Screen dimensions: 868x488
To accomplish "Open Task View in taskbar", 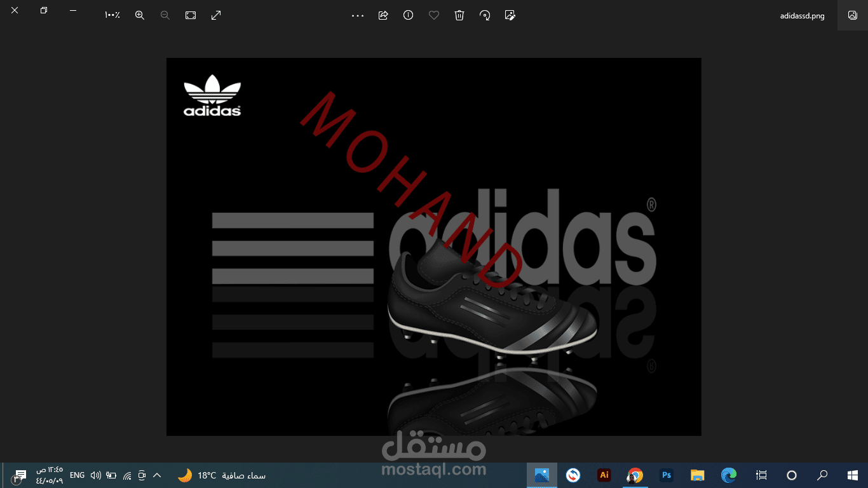I will [x=761, y=475].
